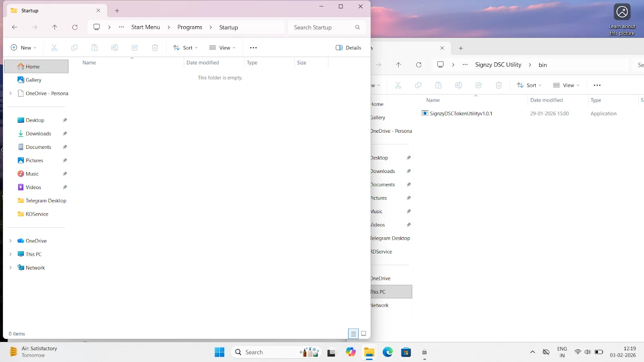Expand This PC in Startup navigation pane
Viewport: 644px width, 362px height.
coord(10,254)
